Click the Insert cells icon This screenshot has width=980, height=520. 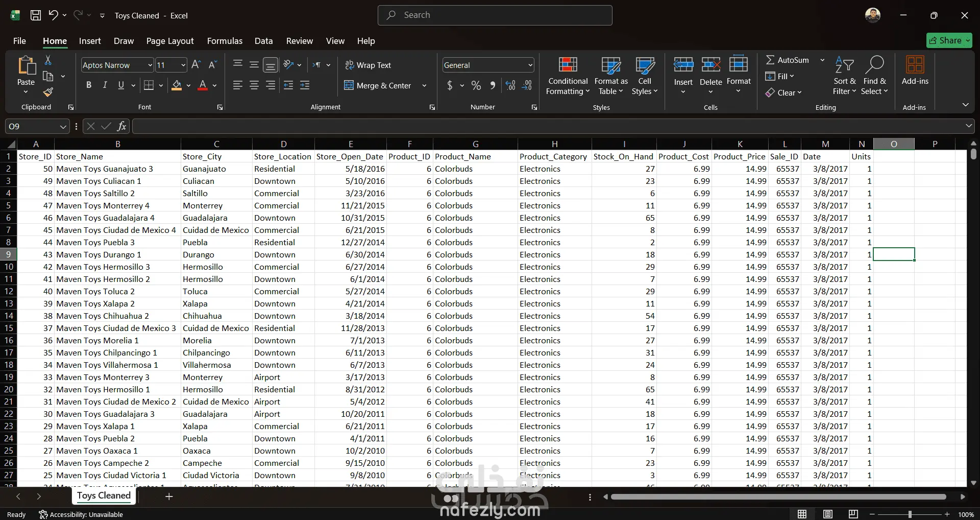tap(683, 65)
